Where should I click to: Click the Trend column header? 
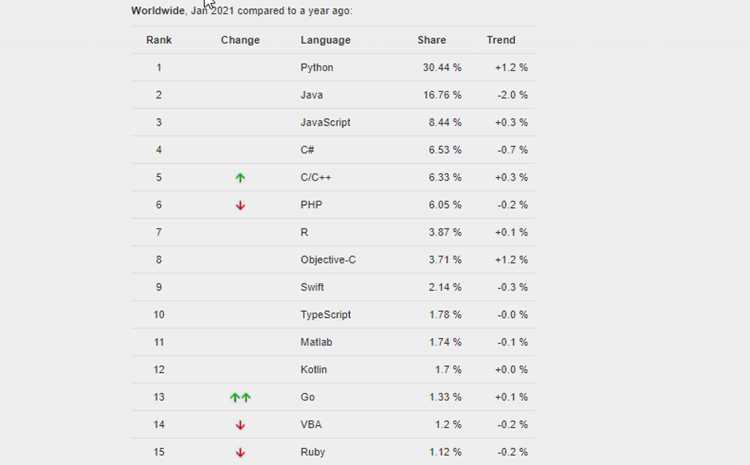pos(501,40)
